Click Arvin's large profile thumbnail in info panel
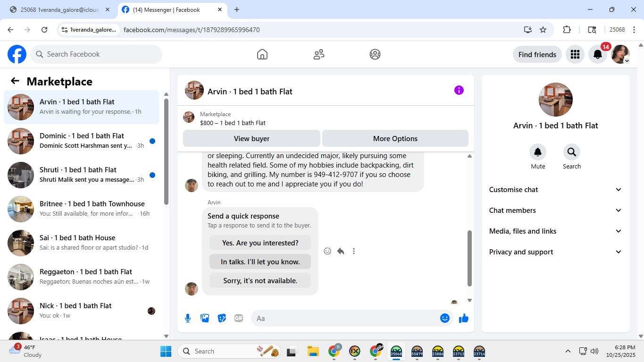Screen dimensions: 644x362 point(556,100)
